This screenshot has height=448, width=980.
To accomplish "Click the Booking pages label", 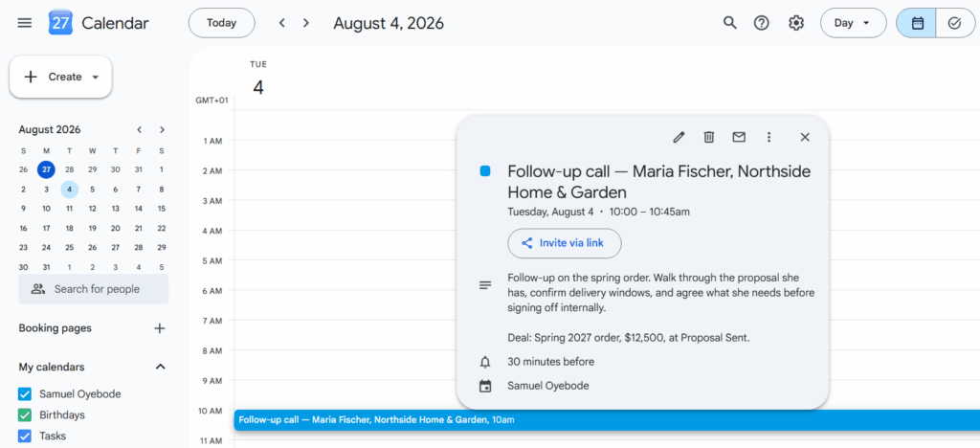I will click(55, 328).
